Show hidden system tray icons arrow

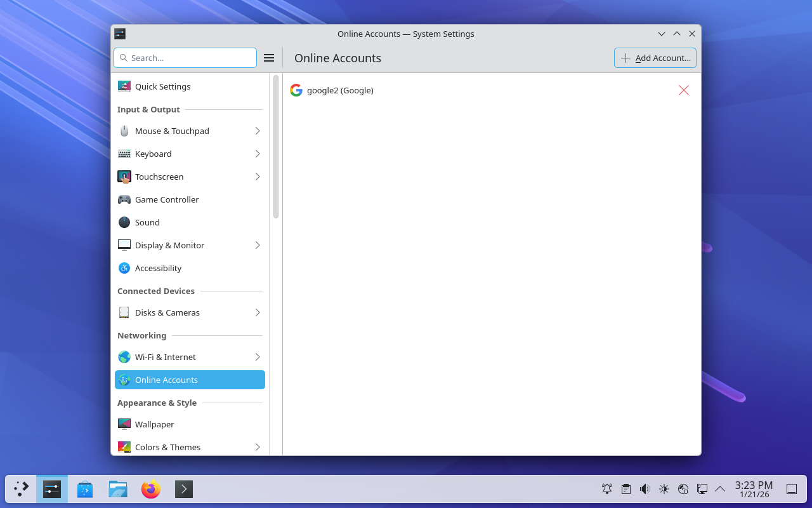(x=720, y=489)
